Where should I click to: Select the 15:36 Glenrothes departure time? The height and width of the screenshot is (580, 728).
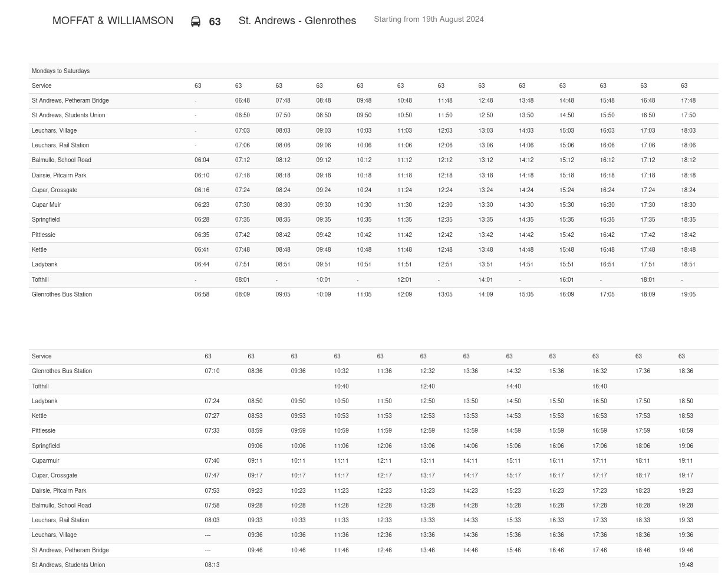(x=556, y=371)
